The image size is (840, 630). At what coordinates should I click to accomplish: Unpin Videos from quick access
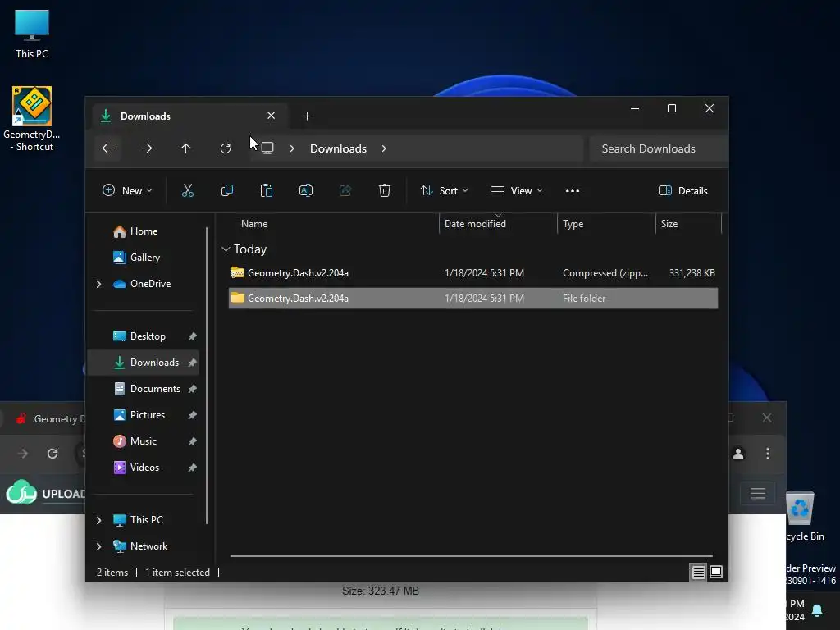pos(192,468)
